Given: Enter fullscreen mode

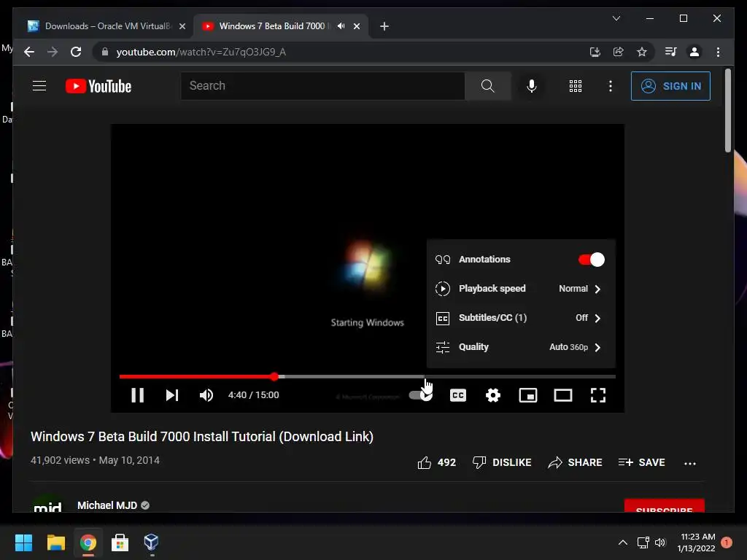Looking at the screenshot, I should (x=598, y=395).
